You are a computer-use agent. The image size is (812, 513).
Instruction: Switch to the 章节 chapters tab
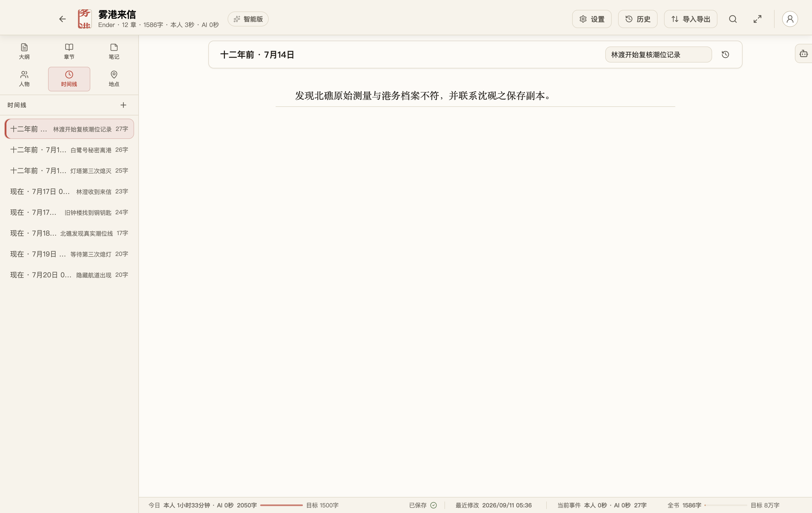click(x=69, y=51)
